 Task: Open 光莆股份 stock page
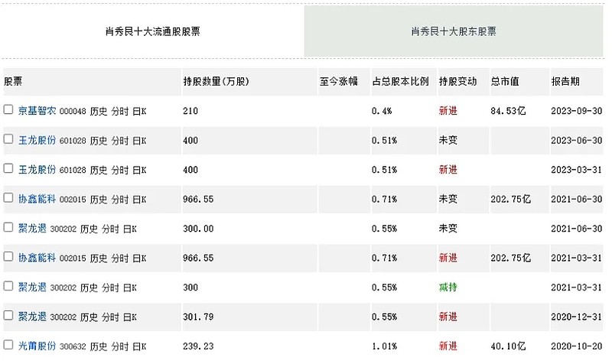tap(37, 346)
